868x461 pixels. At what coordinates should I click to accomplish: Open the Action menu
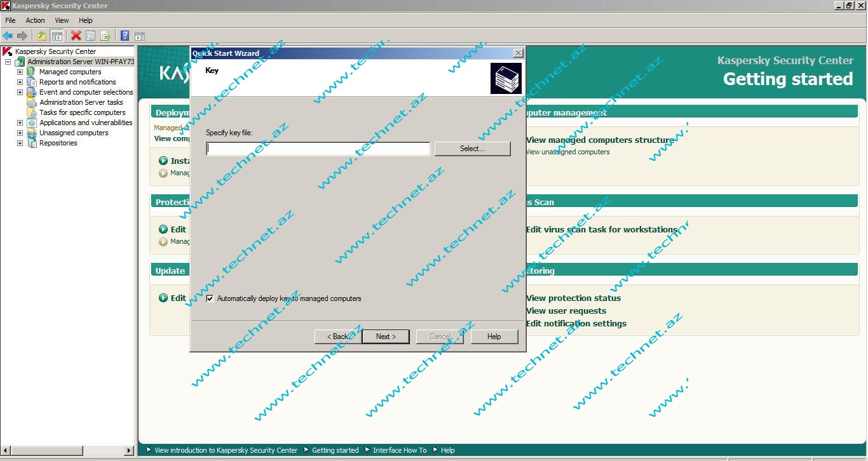(x=35, y=20)
